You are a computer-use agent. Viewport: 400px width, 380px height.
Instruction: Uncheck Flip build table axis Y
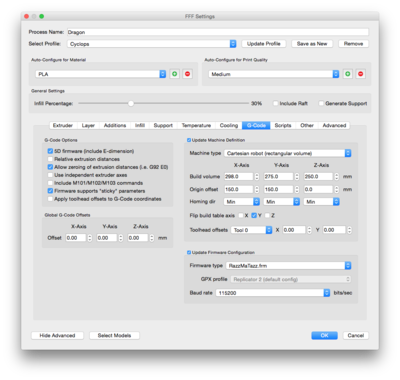pyautogui.click(x=254, y=215)
